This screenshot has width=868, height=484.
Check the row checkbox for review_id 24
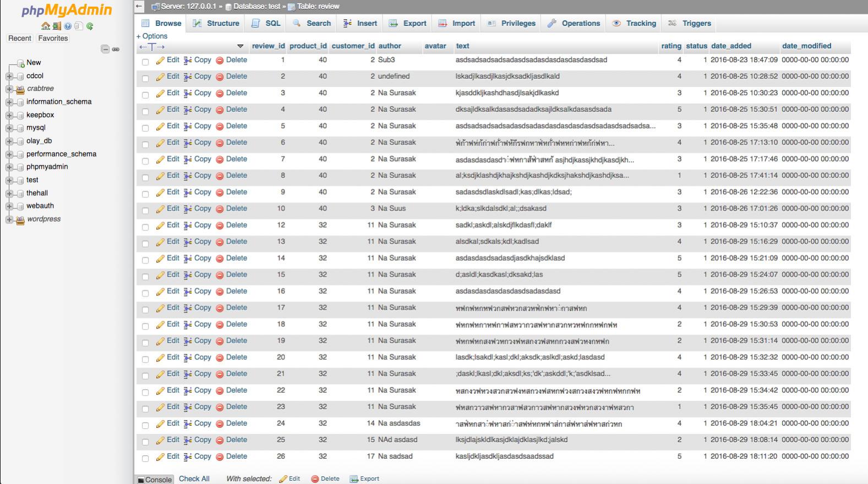point(145,425)
